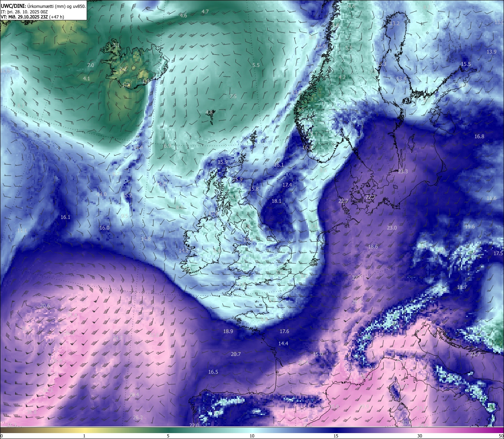Click the colorbar tick label 15

[336, 436]
